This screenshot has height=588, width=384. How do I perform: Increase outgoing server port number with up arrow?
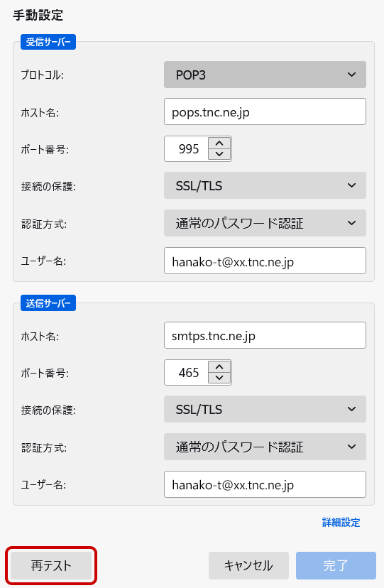coord(219,368)
